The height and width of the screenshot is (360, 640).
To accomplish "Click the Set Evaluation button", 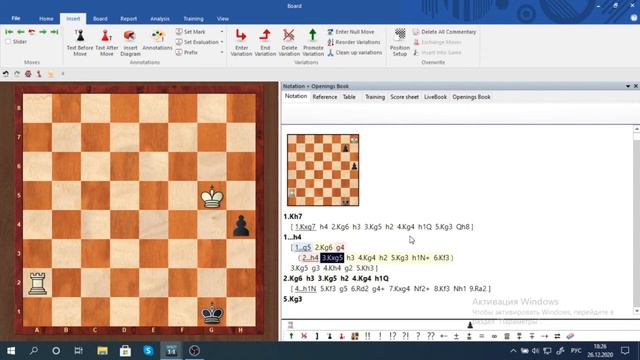I will 197,42.
